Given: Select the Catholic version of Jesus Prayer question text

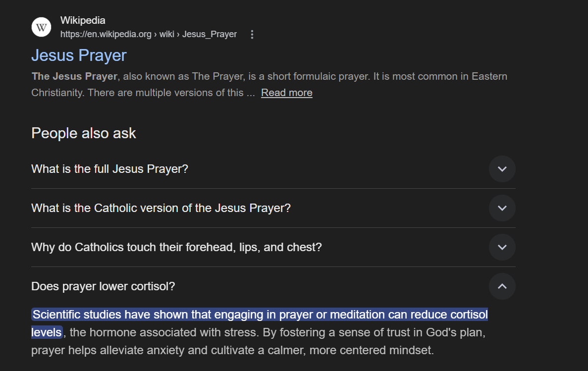Looking at the screenshot, I should 160,208.
